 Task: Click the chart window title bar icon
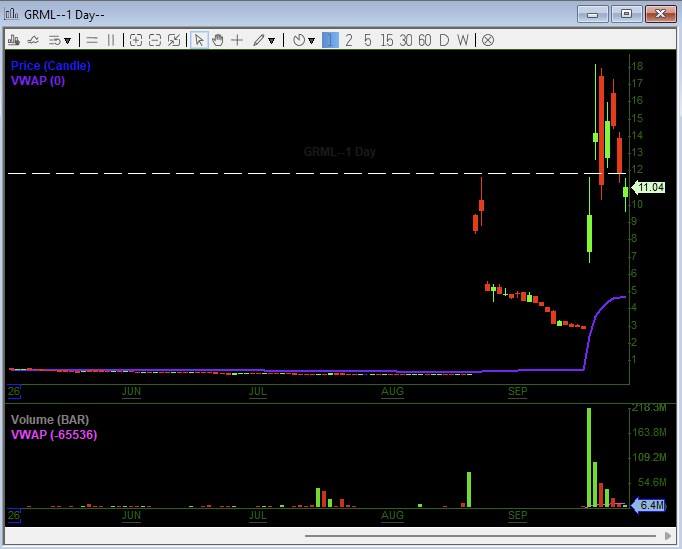coord(11,14)
